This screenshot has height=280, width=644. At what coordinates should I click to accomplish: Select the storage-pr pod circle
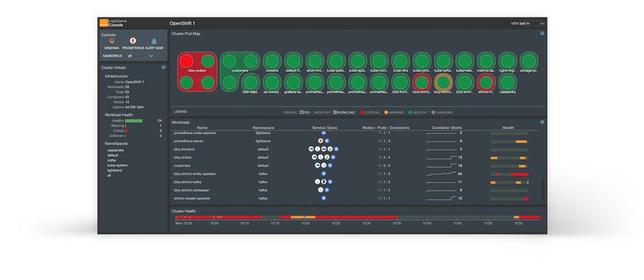pos(529,61)
